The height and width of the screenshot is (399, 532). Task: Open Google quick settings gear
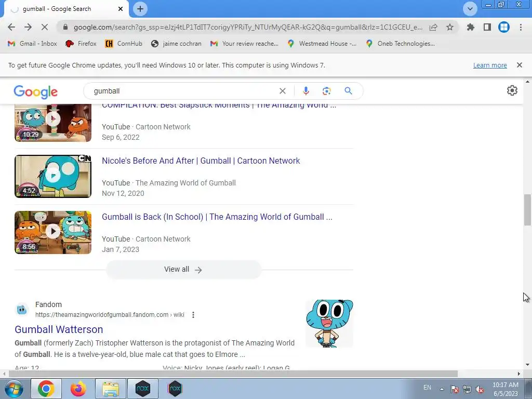pyautogui.click(x=512, y=90)
